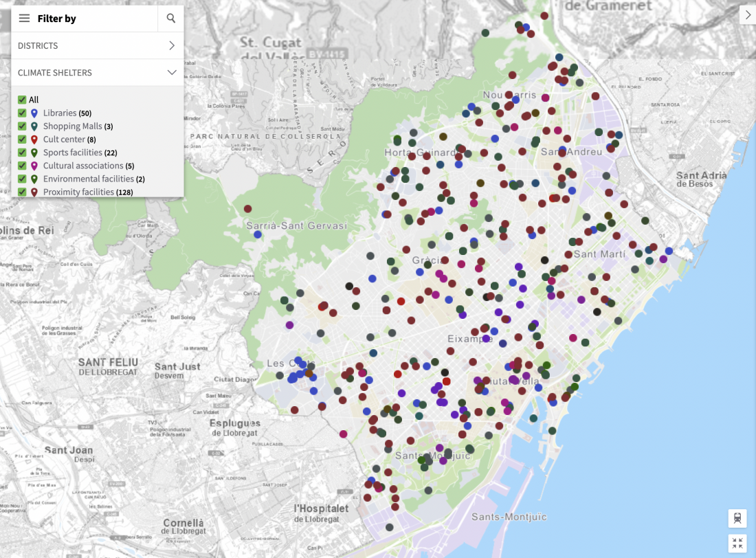
Task: Open the hamburger menu beside Filter by
Action: click(24, 19)
